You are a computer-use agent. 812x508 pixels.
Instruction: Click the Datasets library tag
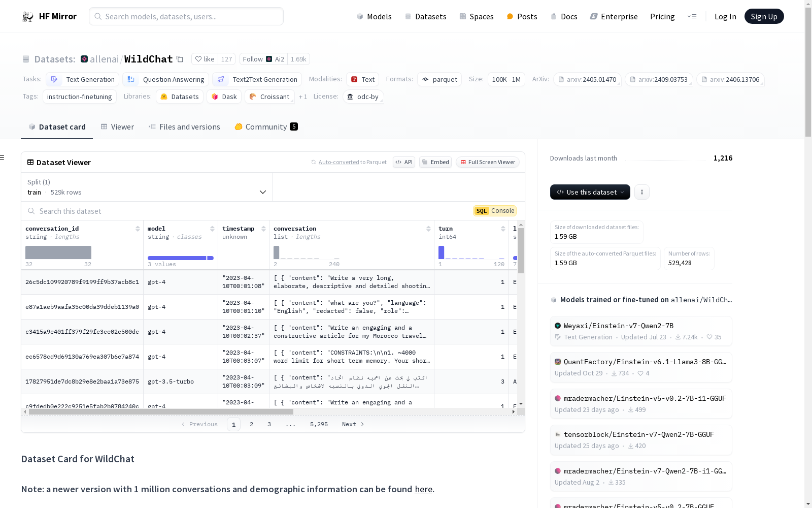180,97
